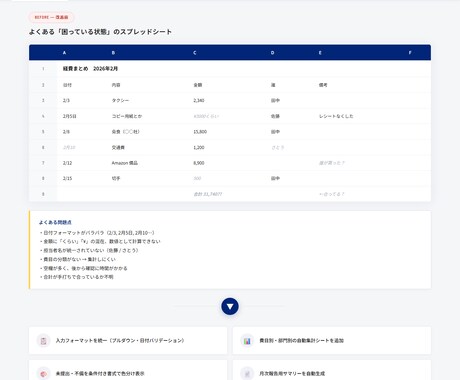This screenshot has height=380, width=460.
Task: Click the greyed total cell in row 9
Action: pos(208,194)
